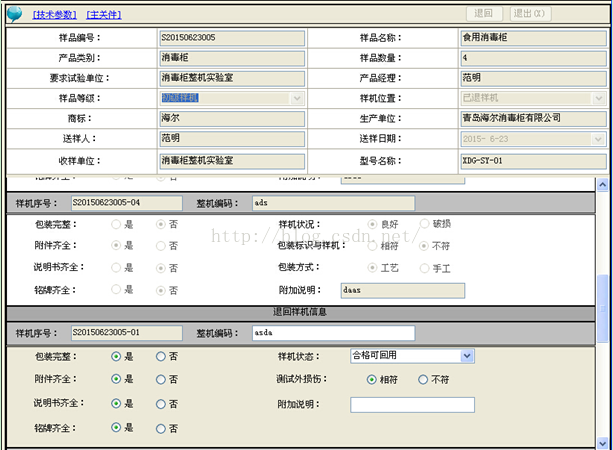This screenshot has width=613, height=450.
Task: Select 不符 for 测试外损伤
Action: (423, 379)
